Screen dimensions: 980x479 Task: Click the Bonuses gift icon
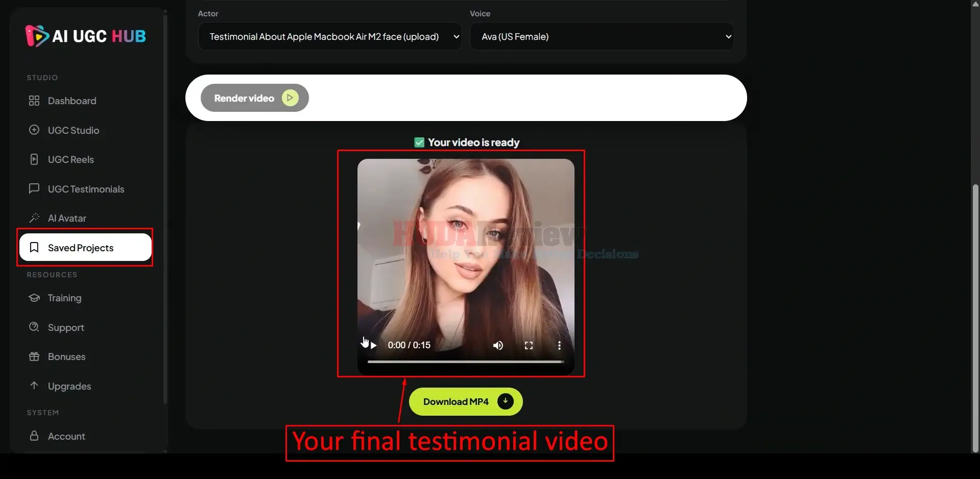point(34,356)
